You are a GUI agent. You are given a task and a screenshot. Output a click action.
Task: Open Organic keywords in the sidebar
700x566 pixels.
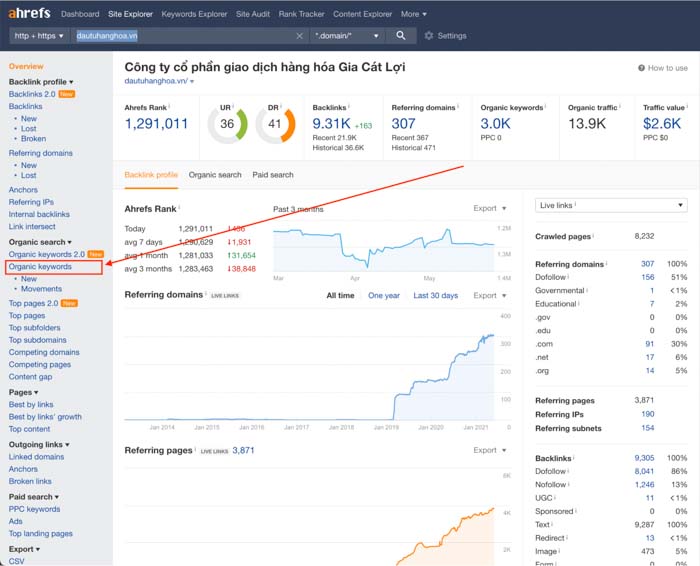tap(40, 266)
